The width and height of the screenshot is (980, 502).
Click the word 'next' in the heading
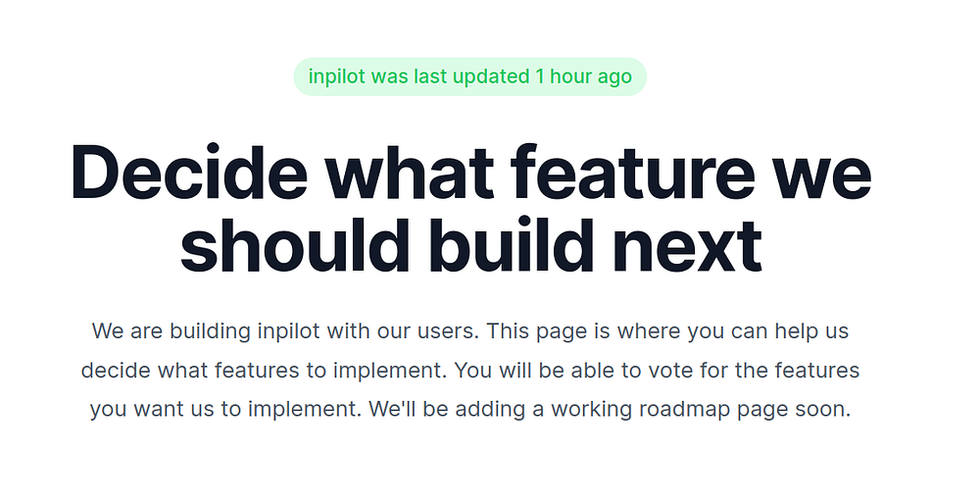coord(687,246)
